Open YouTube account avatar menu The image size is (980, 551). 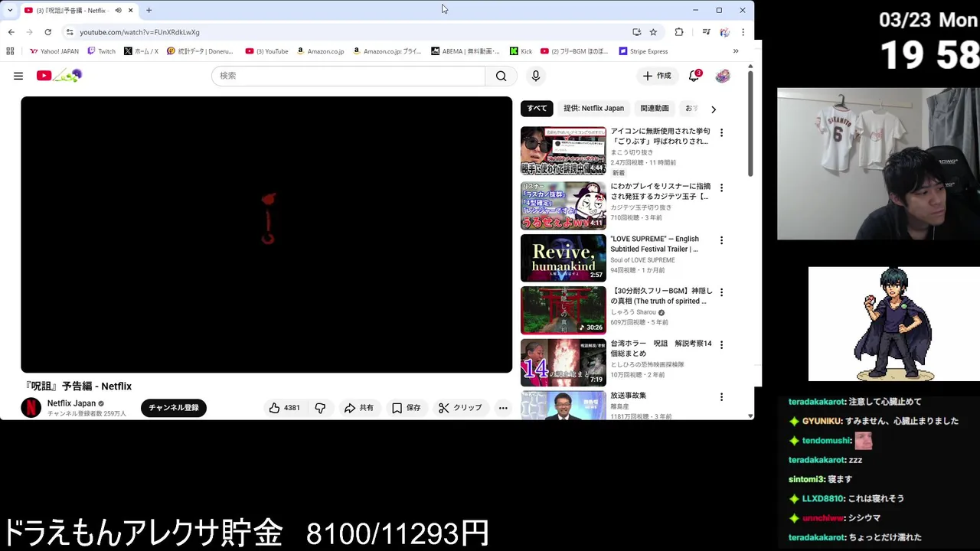(x=723, y=76)
